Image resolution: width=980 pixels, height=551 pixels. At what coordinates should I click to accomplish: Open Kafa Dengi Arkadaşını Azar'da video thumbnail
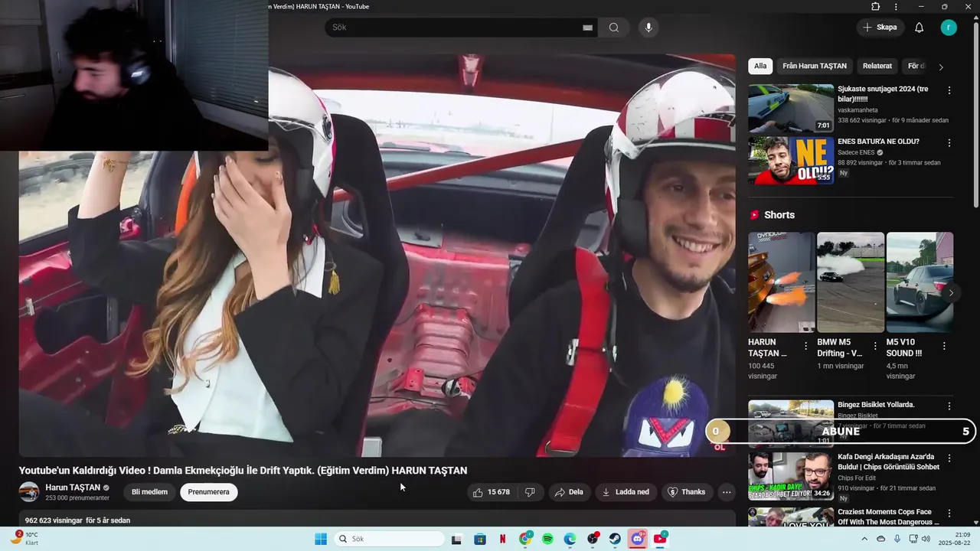click(791, 476)
